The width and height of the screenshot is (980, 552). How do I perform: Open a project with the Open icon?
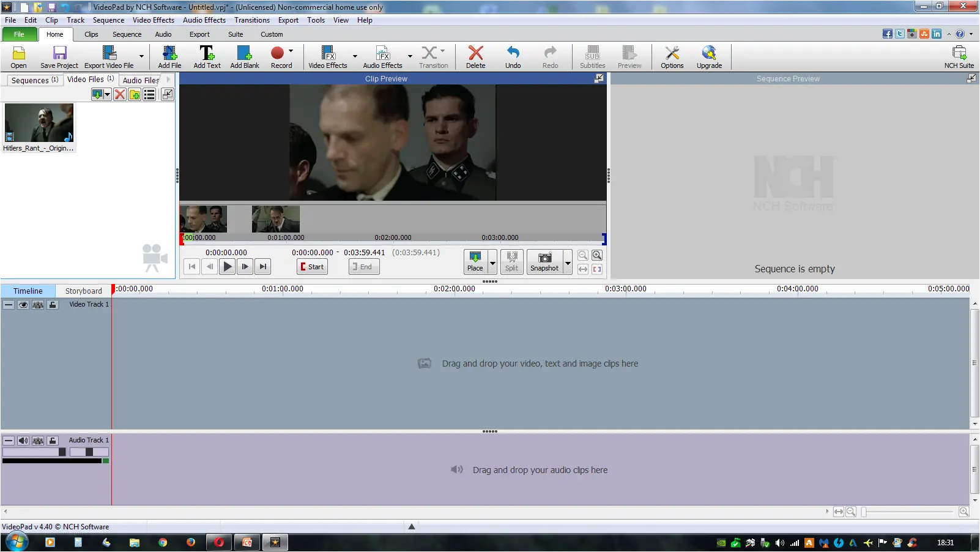click(x=18, y=57)
